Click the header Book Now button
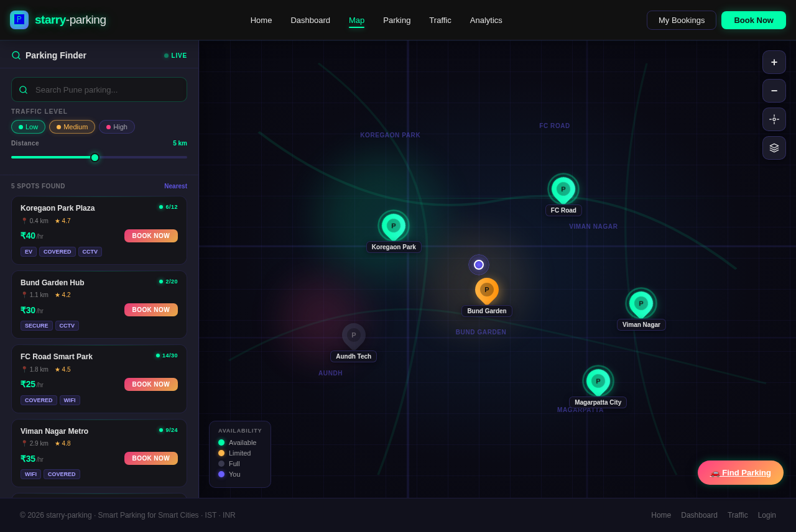 (754, 20)
